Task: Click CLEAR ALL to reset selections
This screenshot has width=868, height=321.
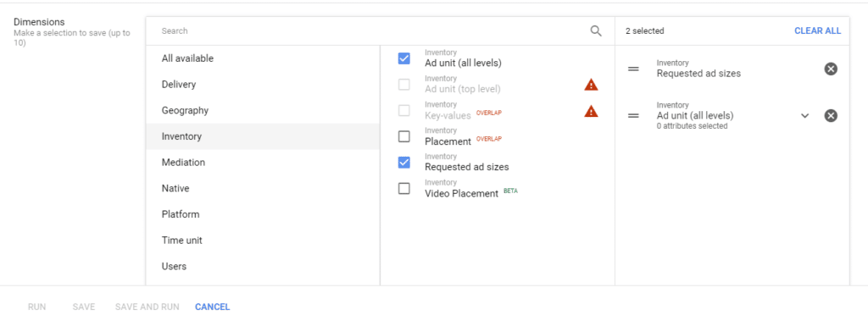Action: [818, 31]
